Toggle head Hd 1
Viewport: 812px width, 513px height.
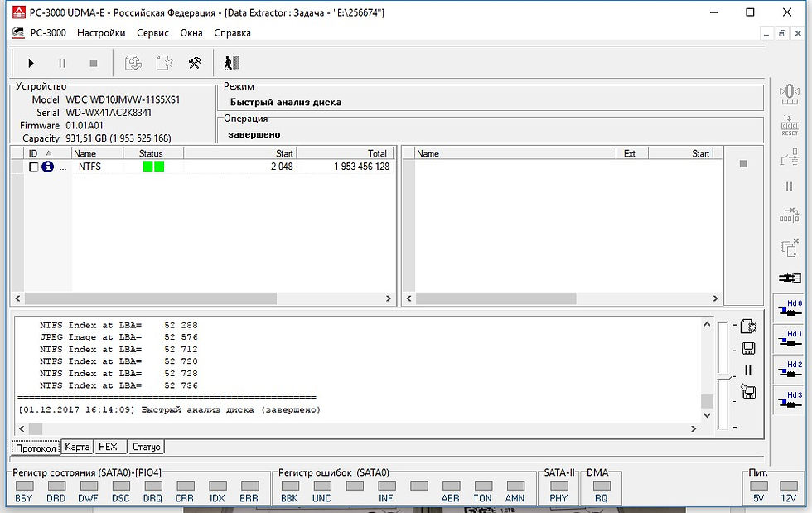click(x=789, y=338)
